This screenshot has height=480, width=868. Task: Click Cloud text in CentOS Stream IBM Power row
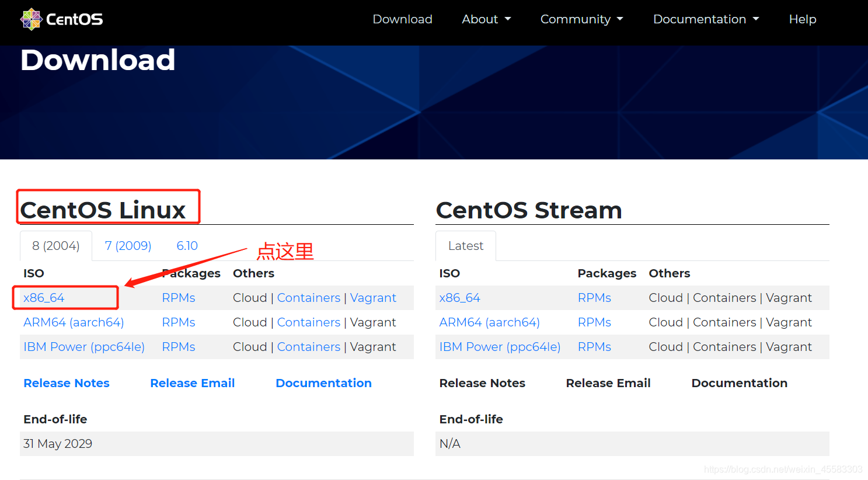coord(666,347)
